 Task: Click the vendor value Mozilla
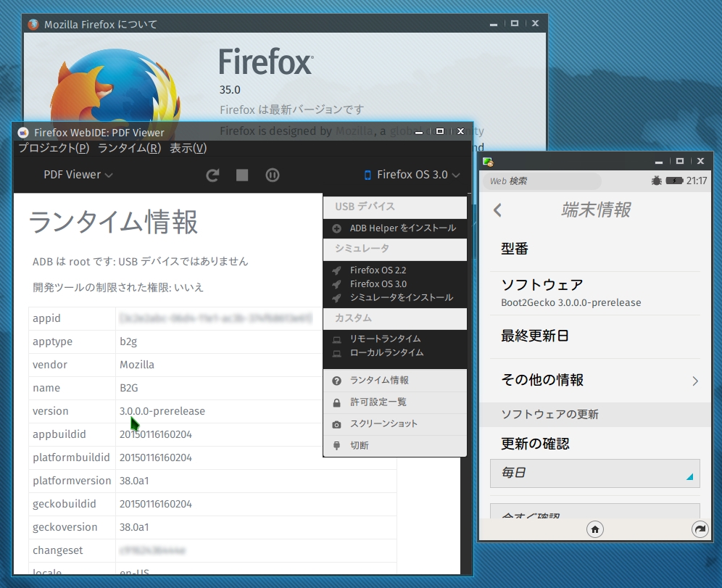point(137,365)
